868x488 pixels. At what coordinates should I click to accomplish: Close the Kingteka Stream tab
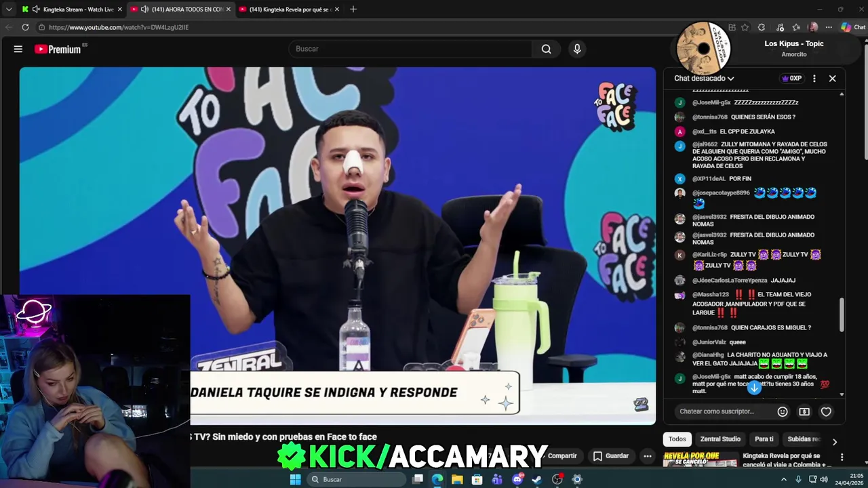(x=120, y=9)
